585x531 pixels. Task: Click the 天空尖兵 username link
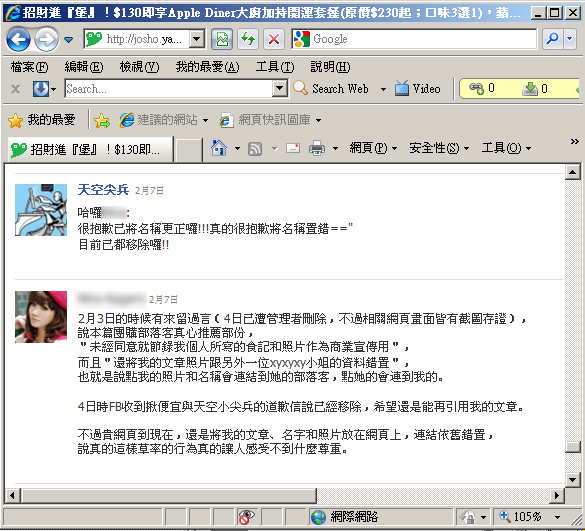103,190
